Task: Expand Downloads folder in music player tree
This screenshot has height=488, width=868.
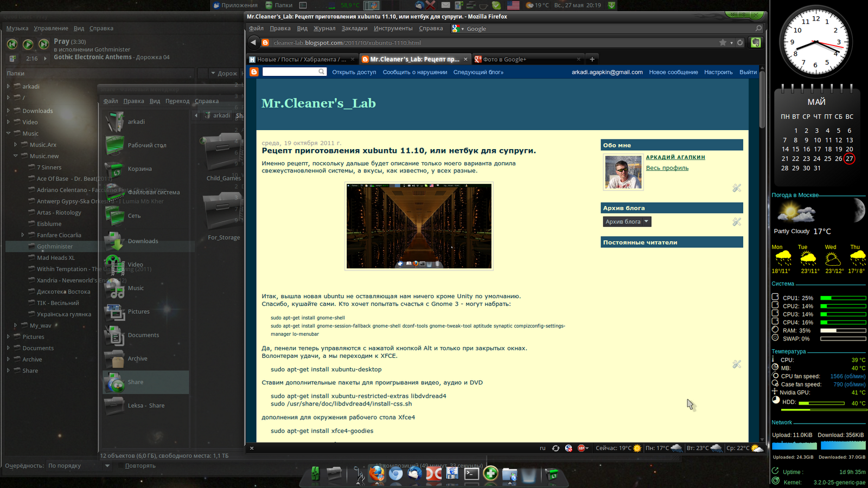Action: pyautogui.click(x=8, y=111)
